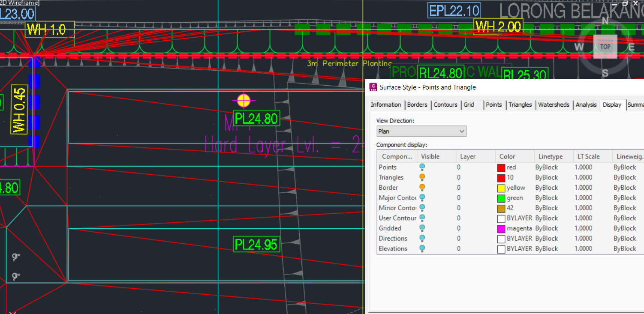This screenshot has width=644, height=314.
Task: Hide Major Contour via lightbulb icon
Action: [422, 197]
